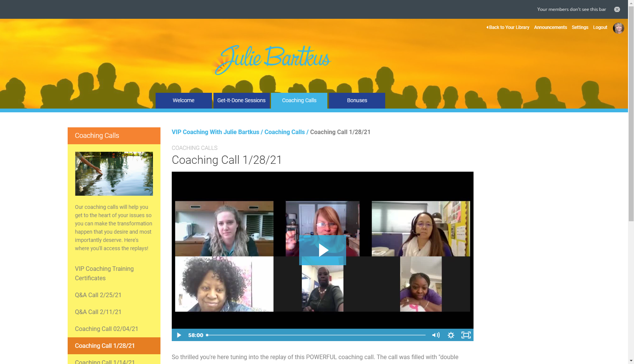Click the video progress seek bar
The height and width of the screenshot is (364, 634).
click(x=316, y=335)
